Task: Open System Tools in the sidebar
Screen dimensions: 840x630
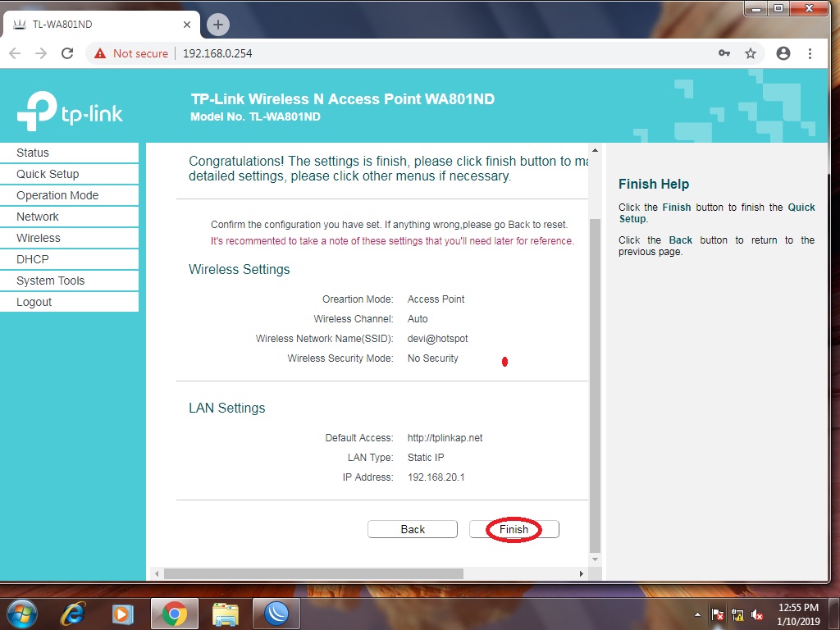Action: 69,281
